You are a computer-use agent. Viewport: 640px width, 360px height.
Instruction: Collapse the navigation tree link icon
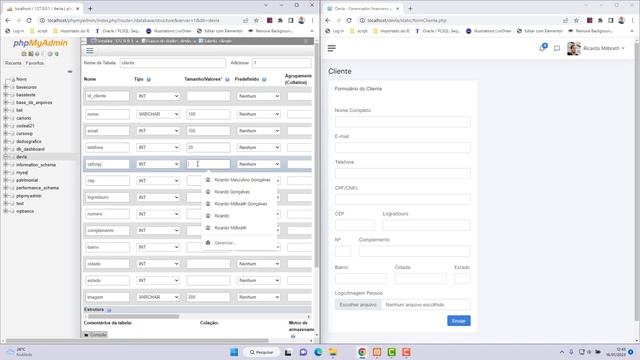[70, 71]
